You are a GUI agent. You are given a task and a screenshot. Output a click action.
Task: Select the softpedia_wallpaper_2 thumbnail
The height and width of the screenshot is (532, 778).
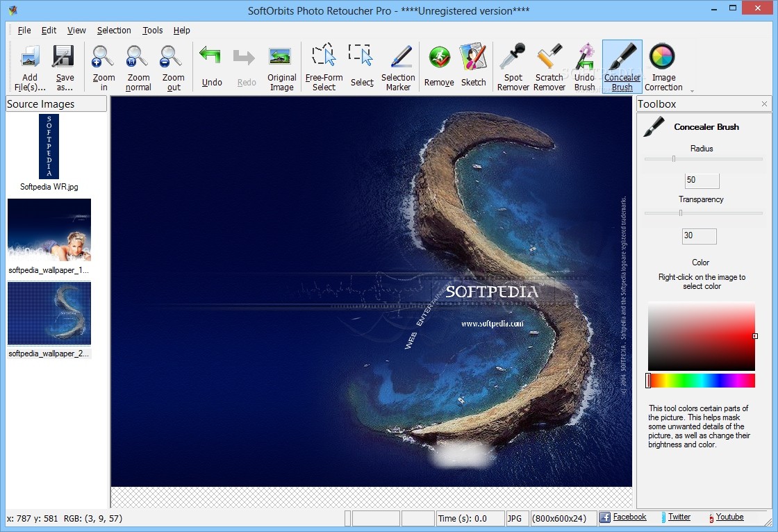click(x=49, y=313)
